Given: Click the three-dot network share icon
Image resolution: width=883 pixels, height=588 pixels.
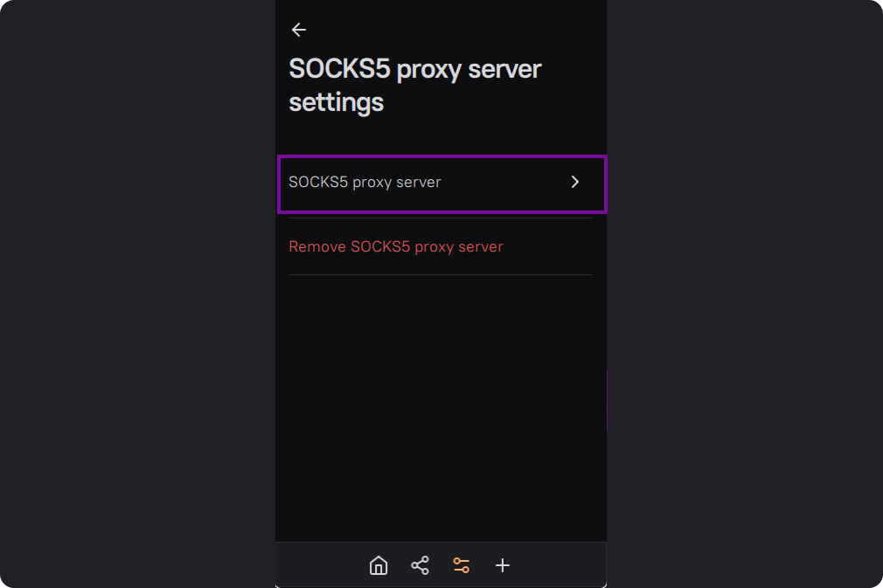Looking at the screenshot, I should [420, 565].
